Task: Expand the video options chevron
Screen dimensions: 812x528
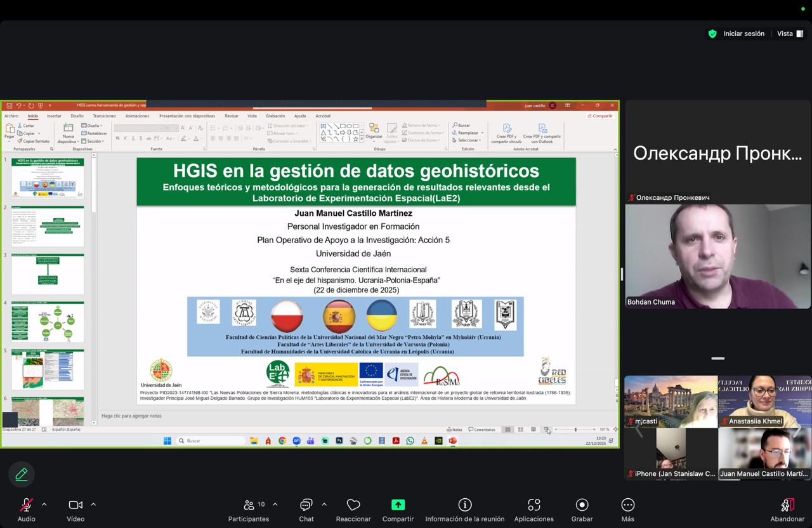Action: [x=93, y=505]
